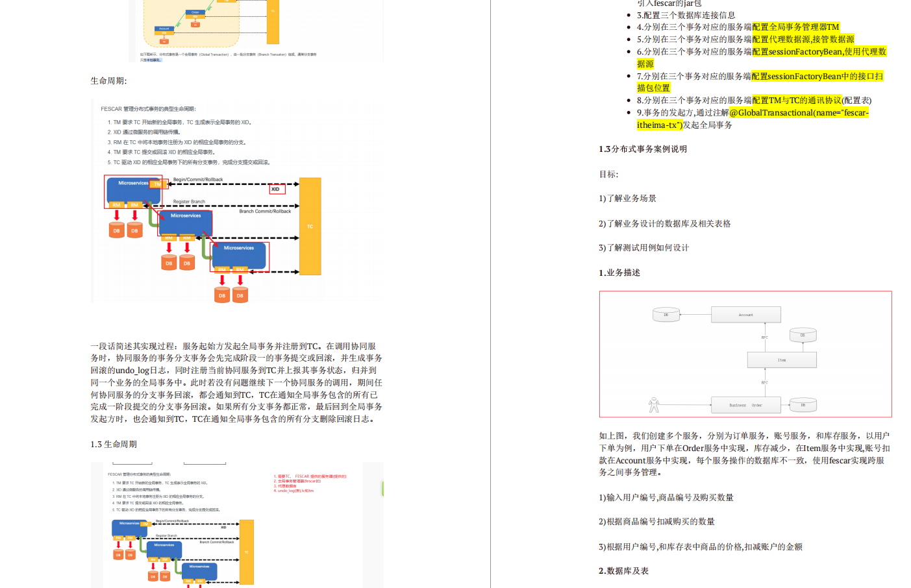The image size is (911, 588).
Task: Select an RM badge inside the Microservices block
Action: pyautogui.click(x=117, y=204)
